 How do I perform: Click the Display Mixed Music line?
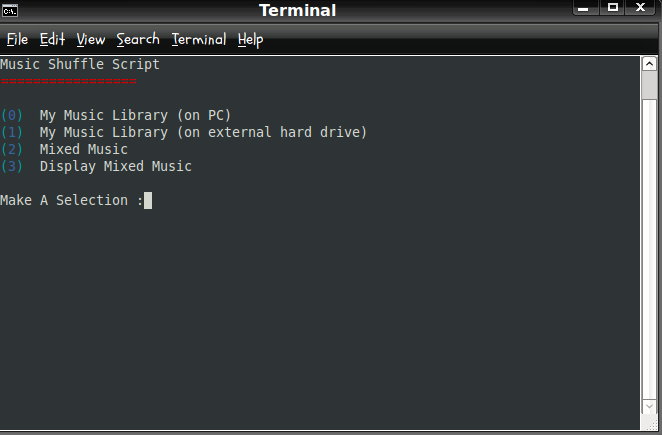click(x=96, y=166)
